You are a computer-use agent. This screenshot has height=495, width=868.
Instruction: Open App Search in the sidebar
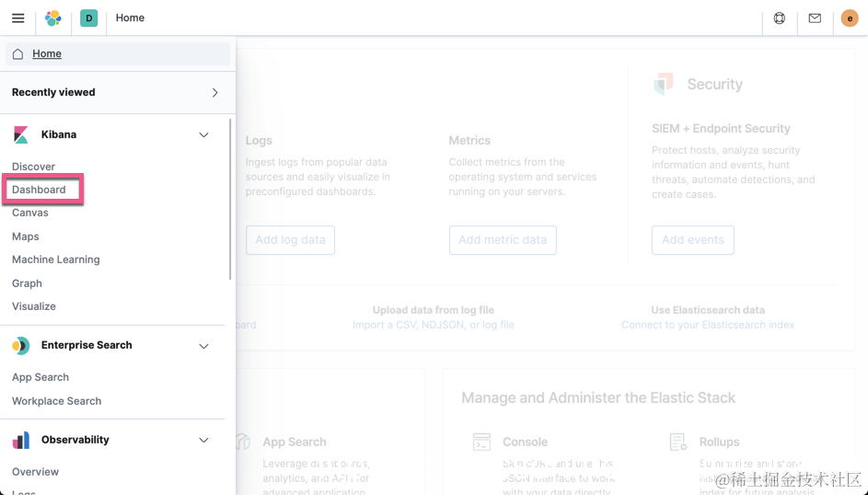coord(41,377)
